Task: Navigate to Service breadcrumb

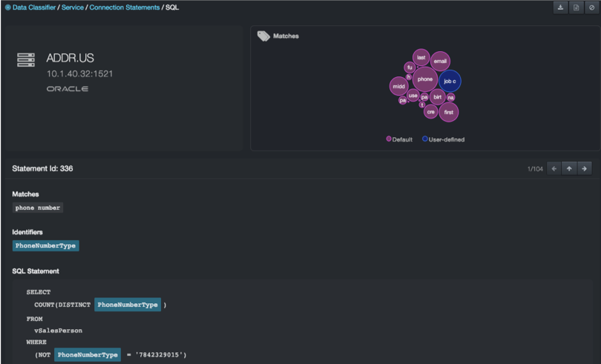Action: (x=73, y=7)
